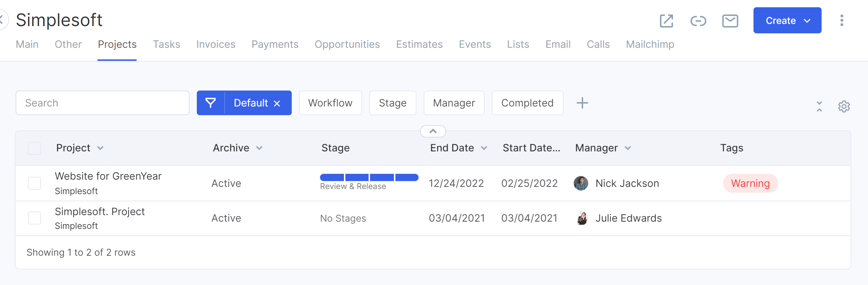Click the plus icon to add filter
Image resolution: width=868 pixels, height=285 pixels.
point(582,103)
